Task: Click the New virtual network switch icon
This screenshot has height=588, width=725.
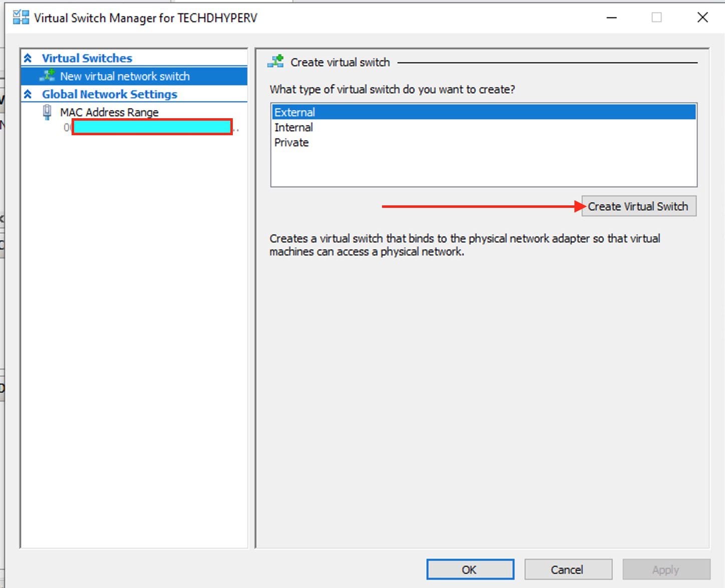Action: (48, 76)
